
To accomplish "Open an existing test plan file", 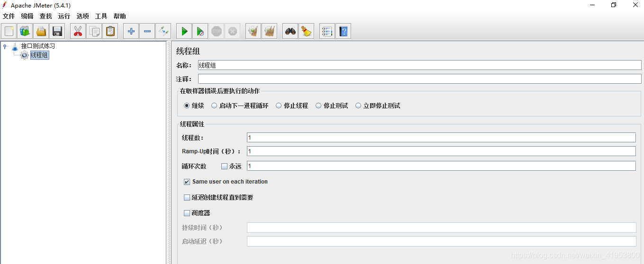I will 41,31.
